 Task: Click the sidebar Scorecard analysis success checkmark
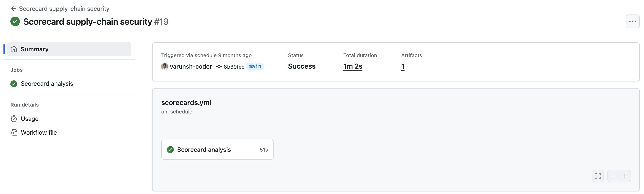point(14,84)
